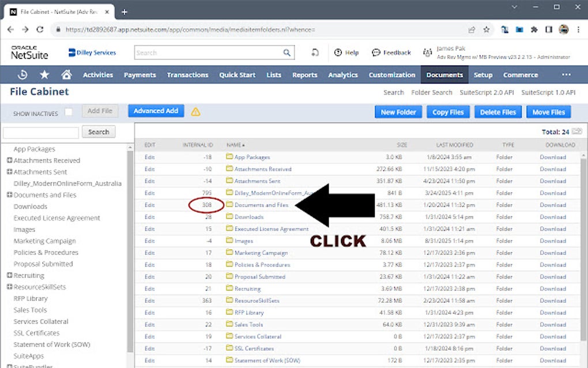
Task: Click the warning triangle beside Advanced Add
Action: coord(195,111)
